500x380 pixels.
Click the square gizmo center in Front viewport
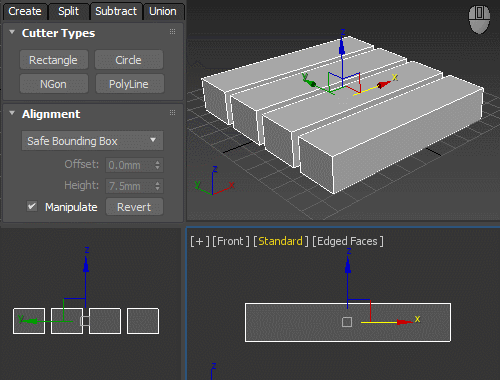coord(347,322)
